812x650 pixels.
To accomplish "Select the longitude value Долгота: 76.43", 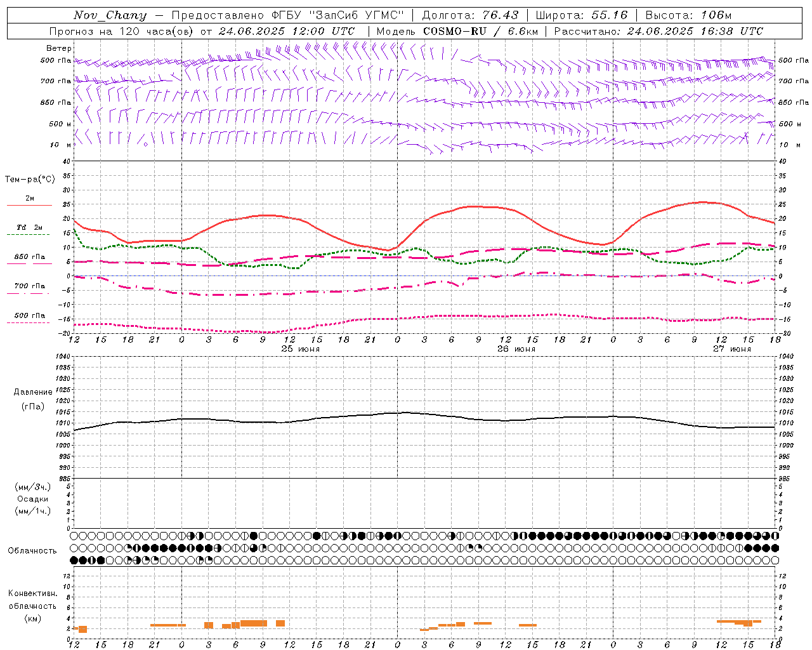I will 469,15.
